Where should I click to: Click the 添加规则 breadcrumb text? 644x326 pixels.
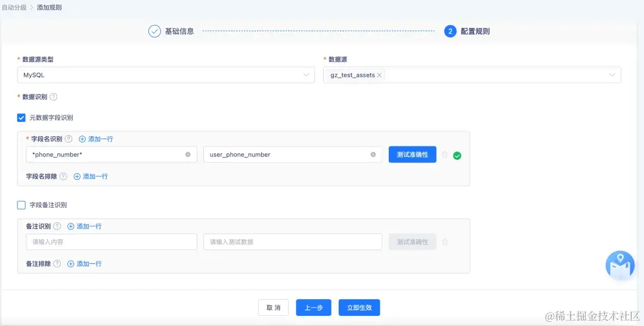49,7
